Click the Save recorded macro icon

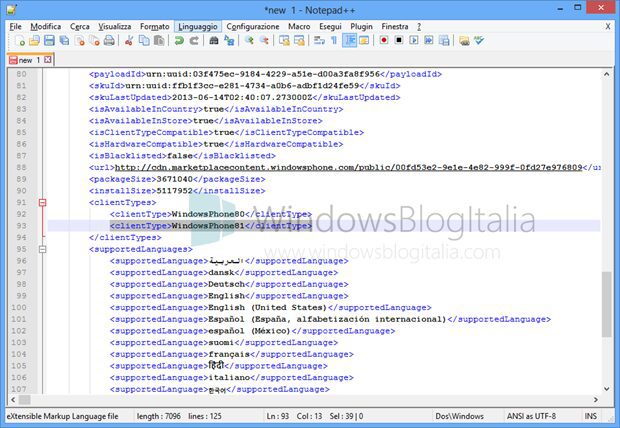[444, 40]
